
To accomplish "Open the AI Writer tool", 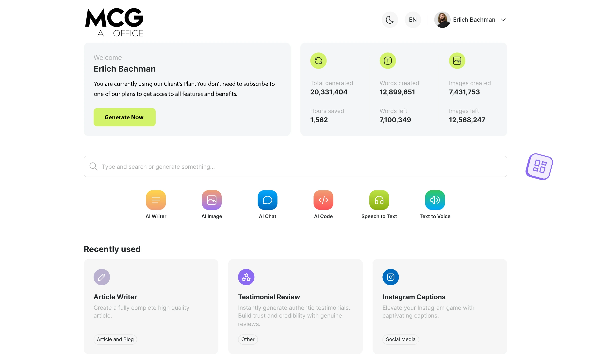I will click(156, 200).
